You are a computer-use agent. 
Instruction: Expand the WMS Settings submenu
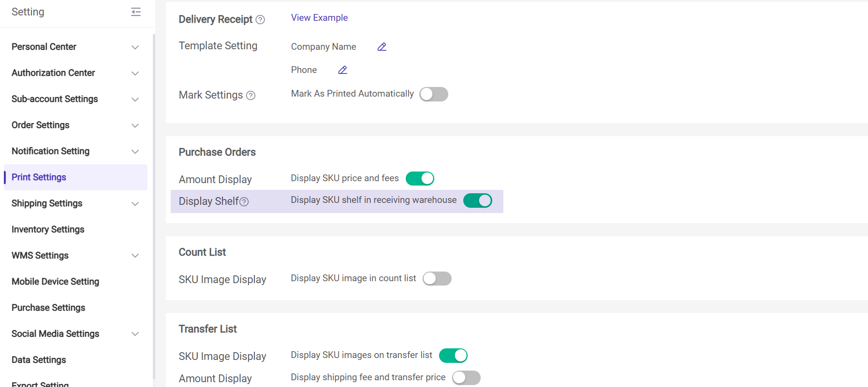(x=135, y=256)
